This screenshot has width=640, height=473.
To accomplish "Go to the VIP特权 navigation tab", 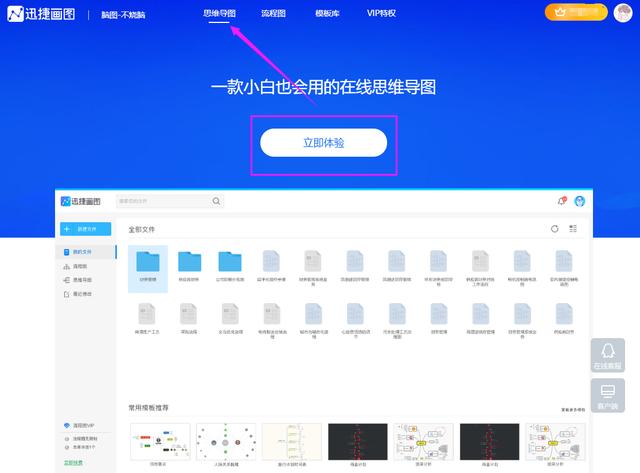I will (381, 13).
